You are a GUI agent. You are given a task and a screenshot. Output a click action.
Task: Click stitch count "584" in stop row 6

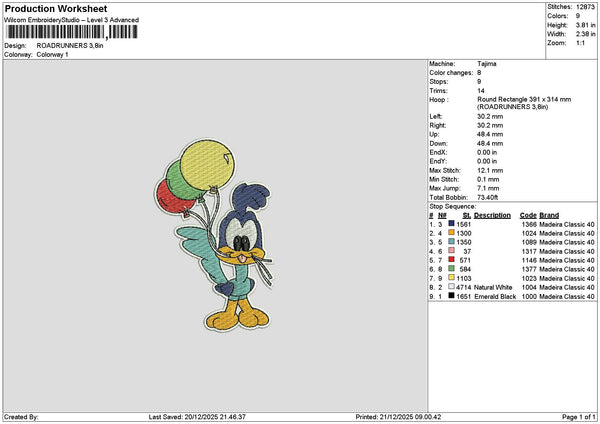pos(465,269)
